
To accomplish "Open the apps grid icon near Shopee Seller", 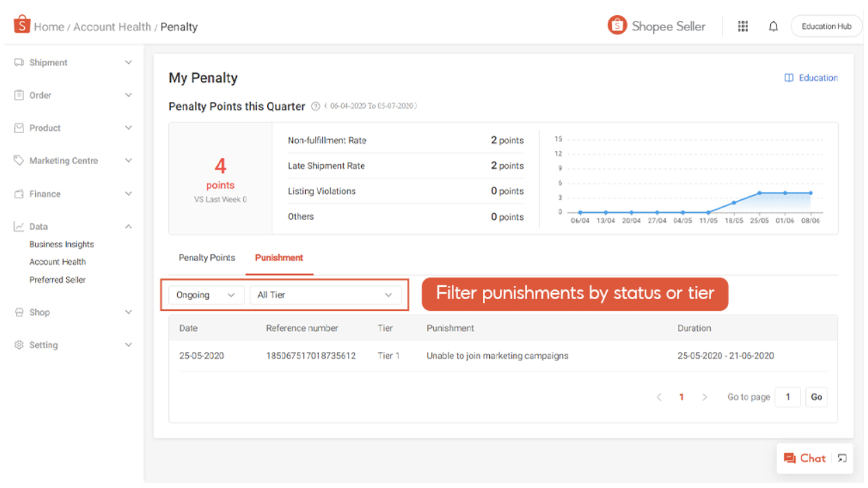I will point(743,26).
